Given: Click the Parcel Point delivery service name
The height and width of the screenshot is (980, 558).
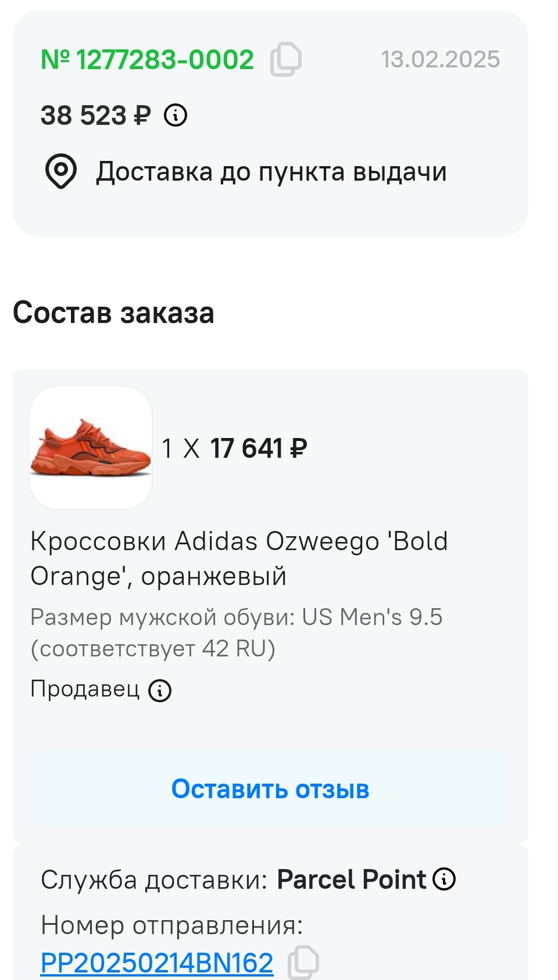Looking at the screenshot, I should [351, 880].
